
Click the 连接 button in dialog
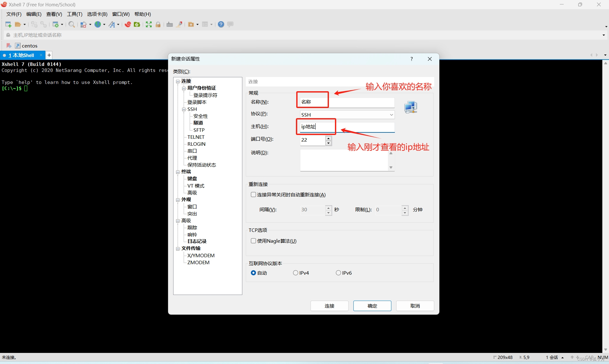click(329, 306)
